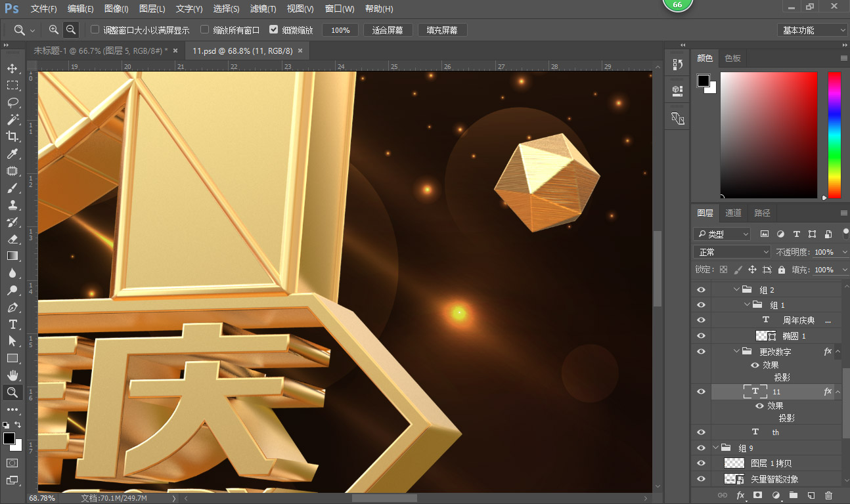This screenshot has width=850, height=504.
Task: Open the 滤镜(T) menu
Action: [x=263, y=9]
